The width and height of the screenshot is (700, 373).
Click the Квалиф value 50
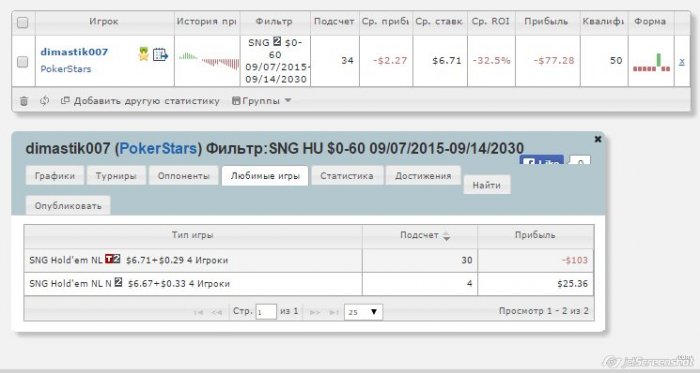[616, 61]
